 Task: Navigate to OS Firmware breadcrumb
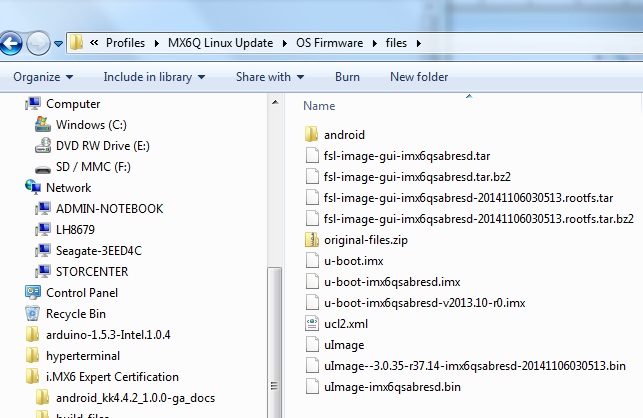point(329,43)
